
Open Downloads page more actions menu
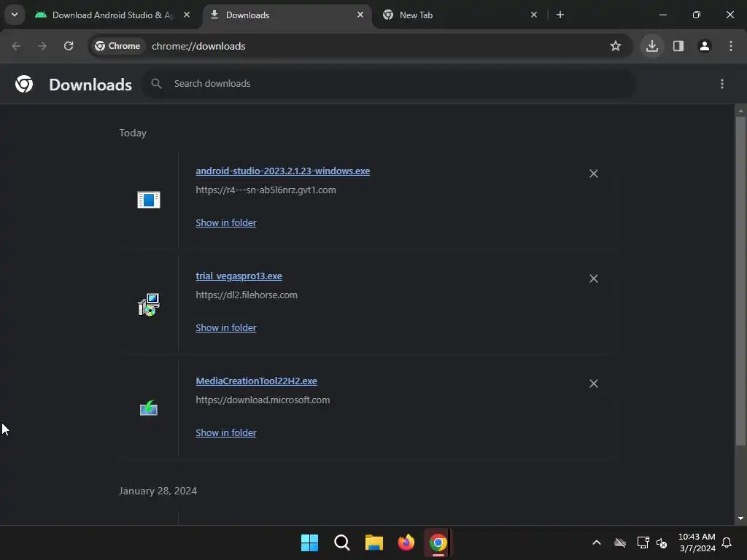[x=722, y=84]
